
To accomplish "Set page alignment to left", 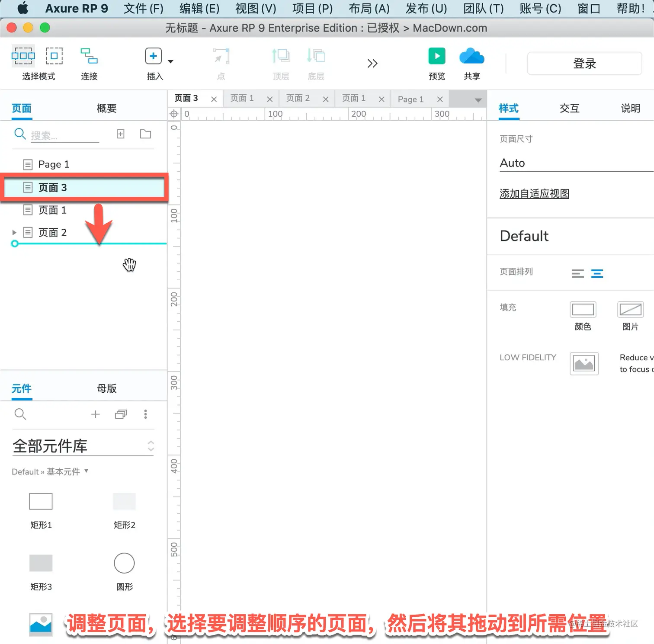I will 578,273.
